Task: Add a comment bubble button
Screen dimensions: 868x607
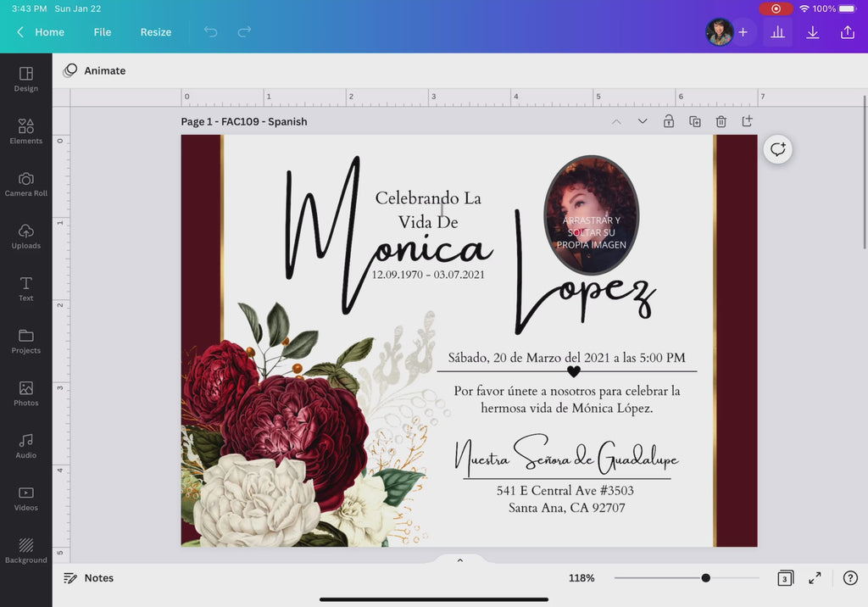Action: point(778,149)
